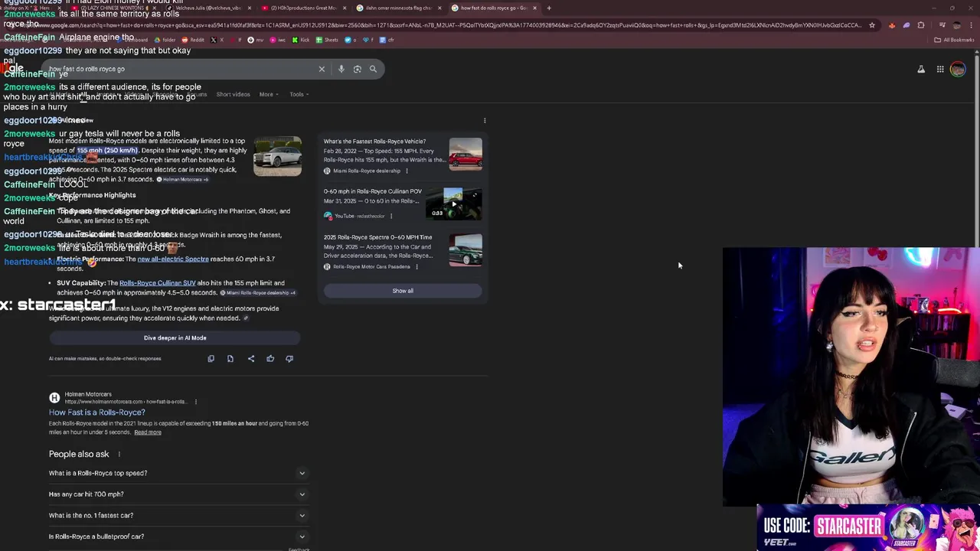This screenshot has height=551, width=980.
Task: Open the X bookmark in bookmarks bar
Action: (x=217, y=40)
